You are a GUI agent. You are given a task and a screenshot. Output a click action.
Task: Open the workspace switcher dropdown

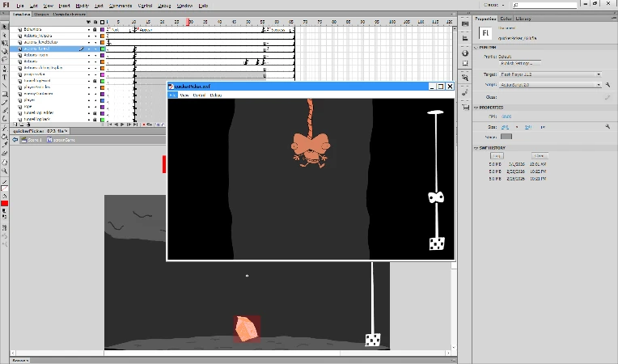click(x=494, y=5)
